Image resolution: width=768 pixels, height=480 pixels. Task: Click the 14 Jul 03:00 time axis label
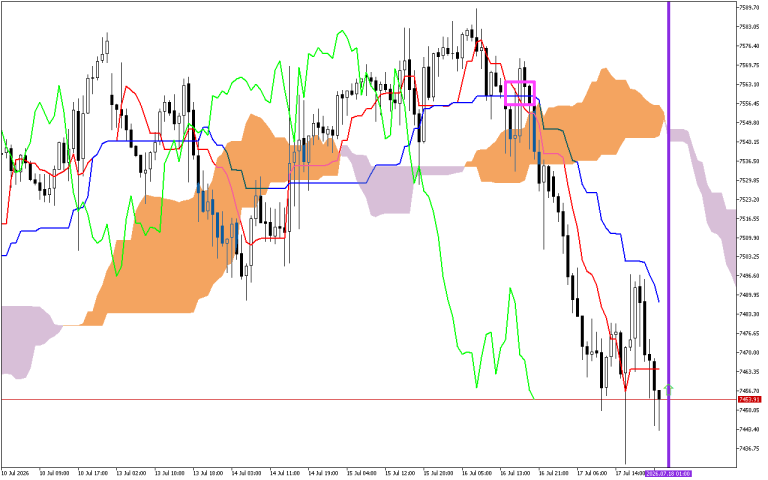click(x=246, y=474)
